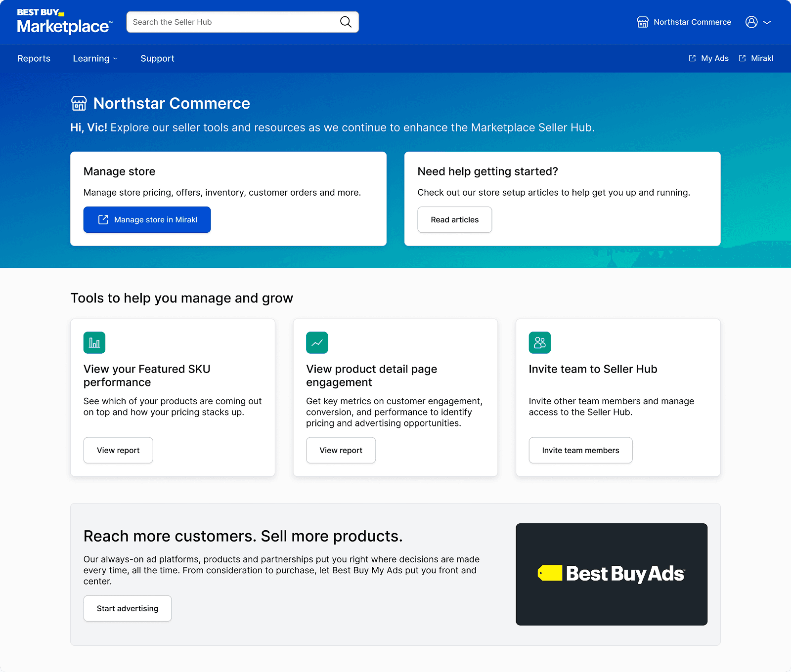Click the Best Buy Ads banner image
The width and height of the screenshot is (791, 672).
612,575
